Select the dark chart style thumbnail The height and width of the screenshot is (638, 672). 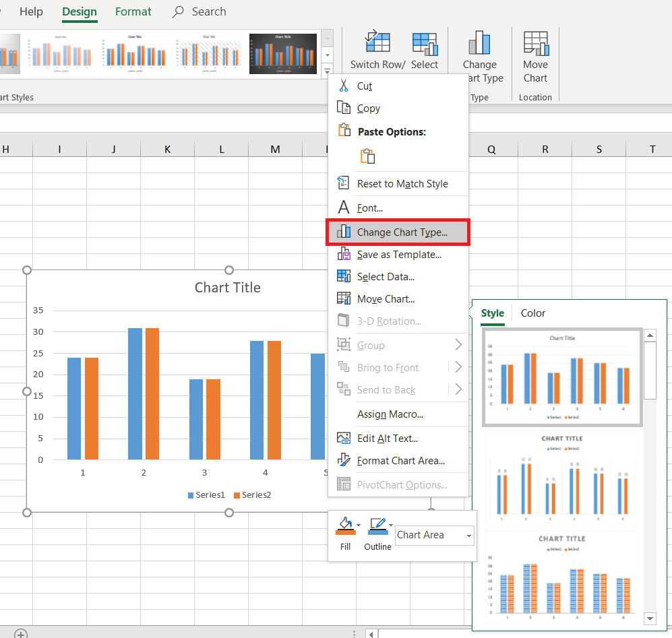point(282,54)
